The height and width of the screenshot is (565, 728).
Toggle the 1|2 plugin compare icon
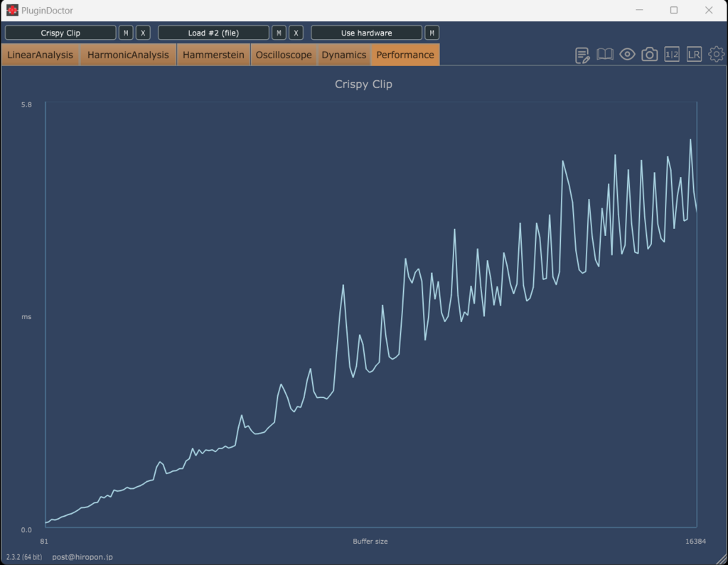(x=672, y=55)
